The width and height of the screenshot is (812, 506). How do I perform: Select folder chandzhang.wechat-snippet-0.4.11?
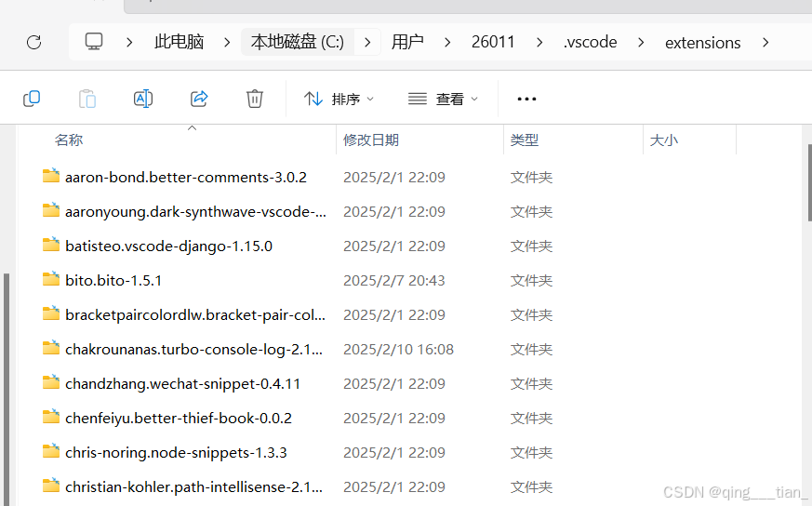[x=183, y=384]
